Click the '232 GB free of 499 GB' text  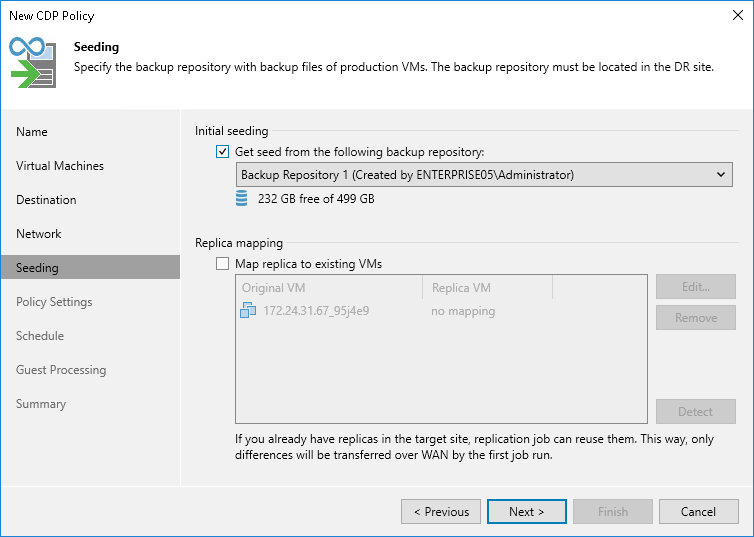[x=316, y=199]
